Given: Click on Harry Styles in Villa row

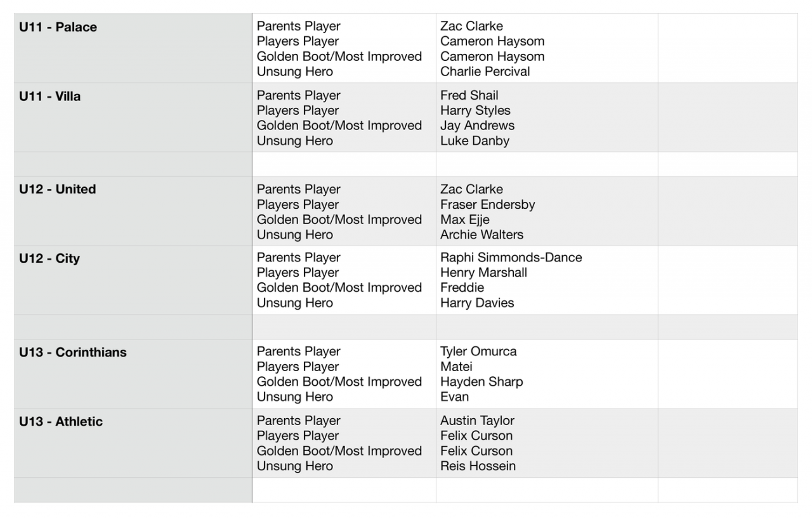Looking at the screenshot, I should pos(475,110).
